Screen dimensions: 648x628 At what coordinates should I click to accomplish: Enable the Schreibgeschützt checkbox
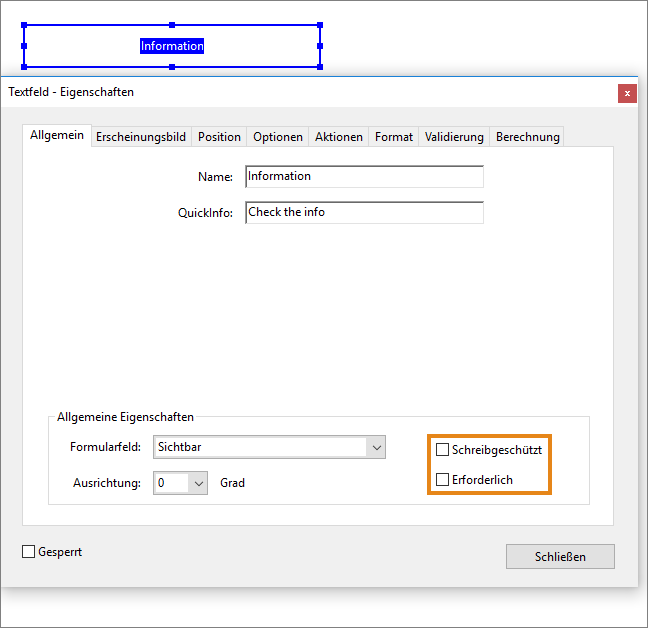(x=443, y=450)
